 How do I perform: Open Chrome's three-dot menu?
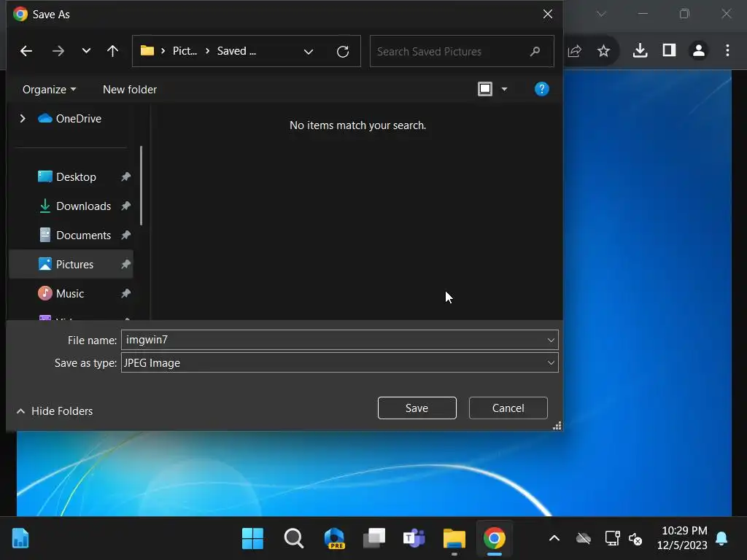click(x=727, y=50)
